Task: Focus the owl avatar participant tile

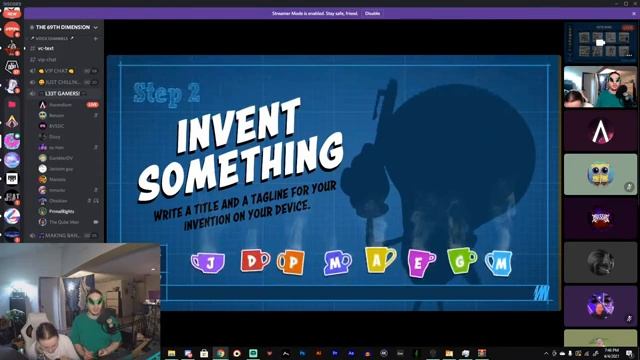Action: 600,174
